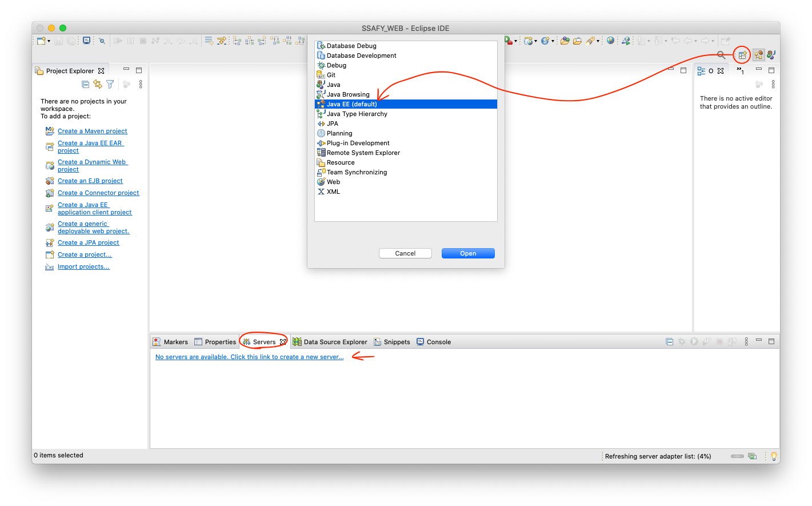The width and height of the screenshot is (812, 506).
Task: Switch to the Java Browsing perspective icon
Action: coord(771,55)
